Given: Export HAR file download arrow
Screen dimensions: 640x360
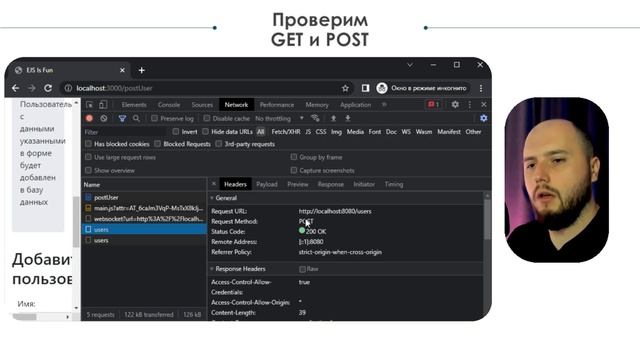Looking at the screenshot, I should pyautogui.click(x=348, y=118).
